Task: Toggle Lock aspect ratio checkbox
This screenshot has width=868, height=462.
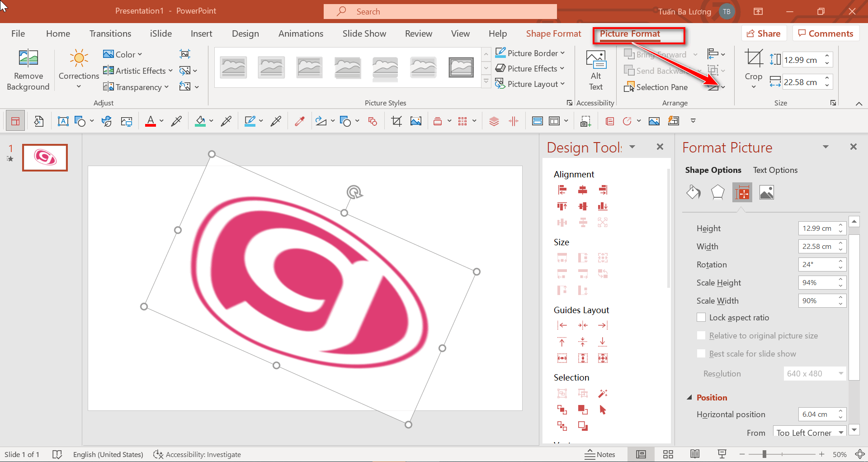Action: pos(701,318)
